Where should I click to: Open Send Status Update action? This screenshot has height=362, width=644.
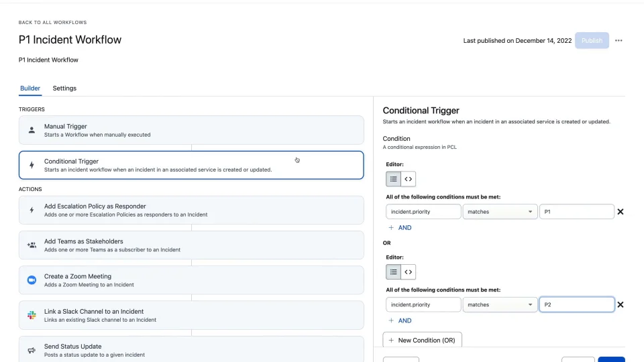pyautogui.click(x=191, y=350)
